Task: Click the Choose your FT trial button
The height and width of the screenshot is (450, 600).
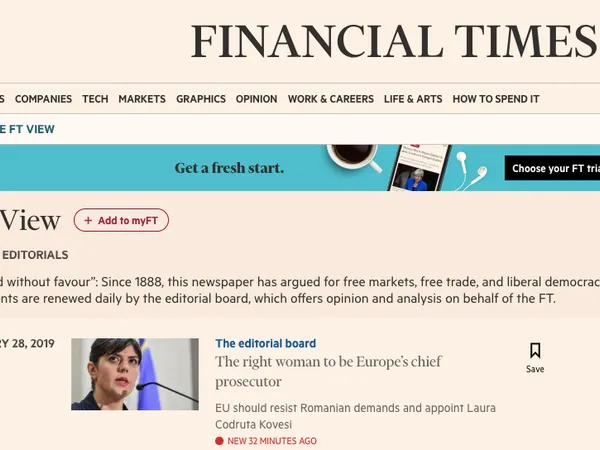Action: pos(552,168)
